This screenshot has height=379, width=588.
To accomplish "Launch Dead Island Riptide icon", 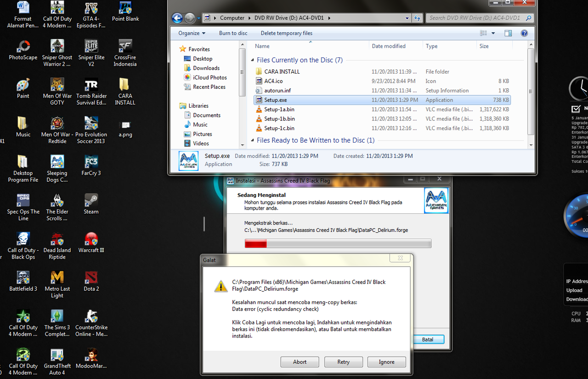I will point(57,247).
